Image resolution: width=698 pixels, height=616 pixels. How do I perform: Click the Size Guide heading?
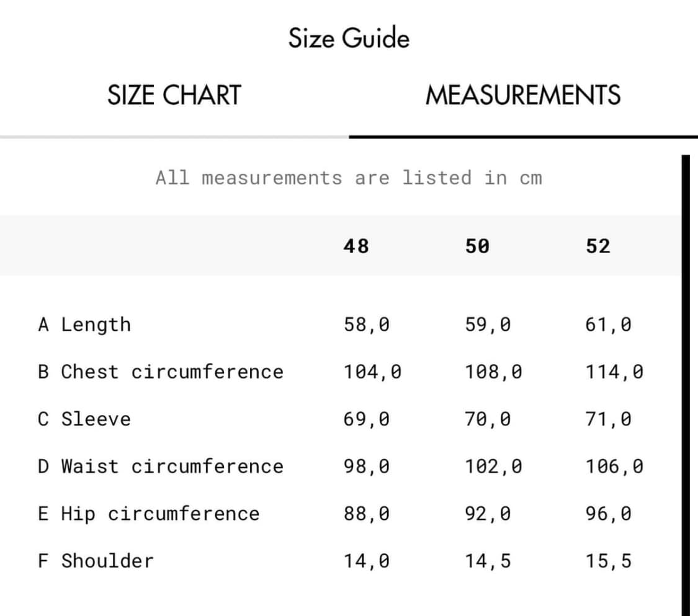click(349, 38)
